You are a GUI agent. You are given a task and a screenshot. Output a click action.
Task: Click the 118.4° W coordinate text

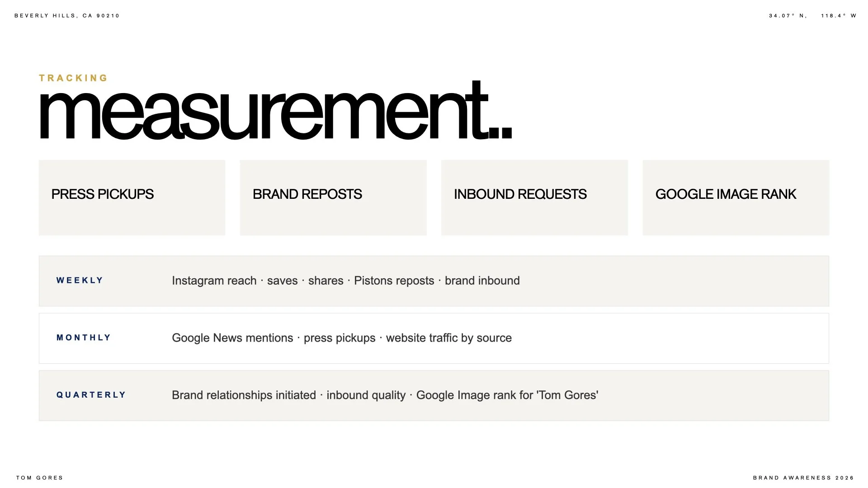(839, 16)
